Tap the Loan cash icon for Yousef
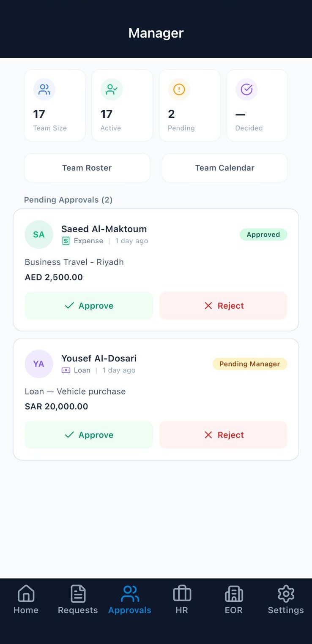 tap(66, 370)
